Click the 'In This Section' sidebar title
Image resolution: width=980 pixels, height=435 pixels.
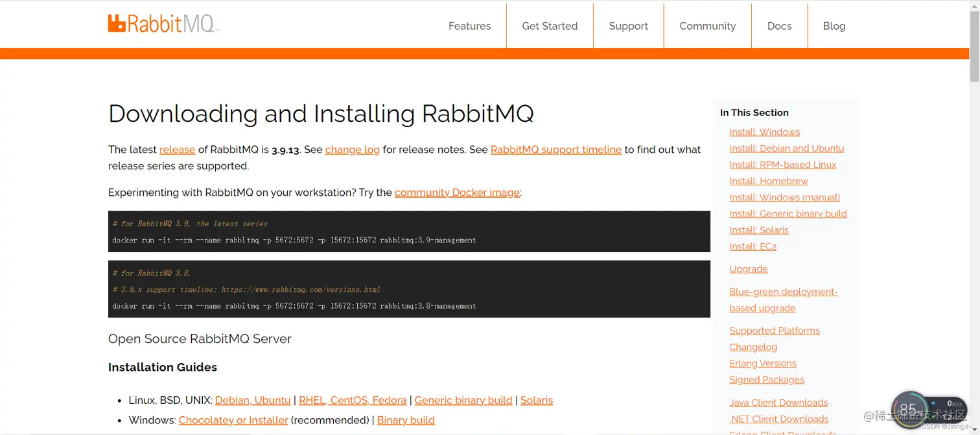pos(754,113)
